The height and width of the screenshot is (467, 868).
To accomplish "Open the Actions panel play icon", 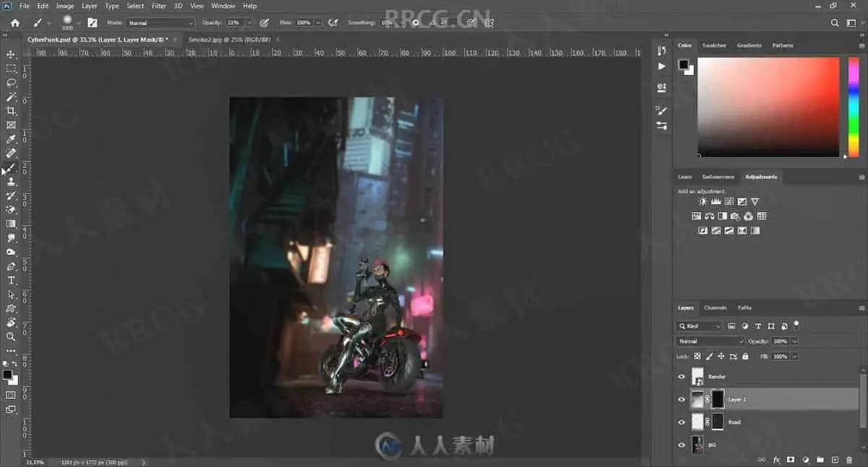I will pyautogui.click(x=661, y=67).
